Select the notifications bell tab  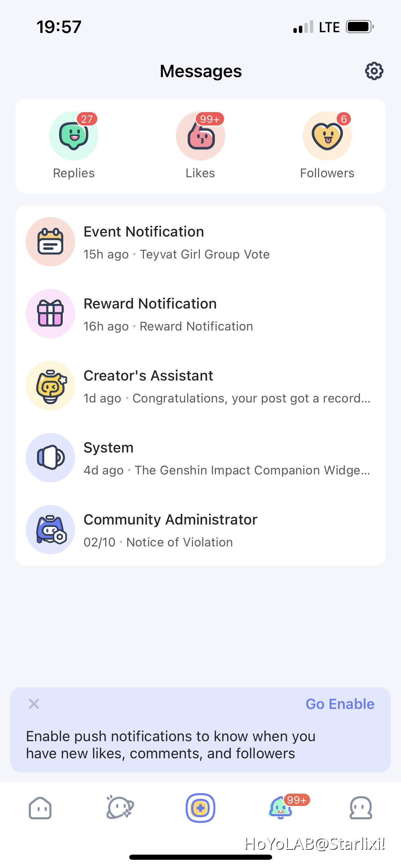(281, 808)
